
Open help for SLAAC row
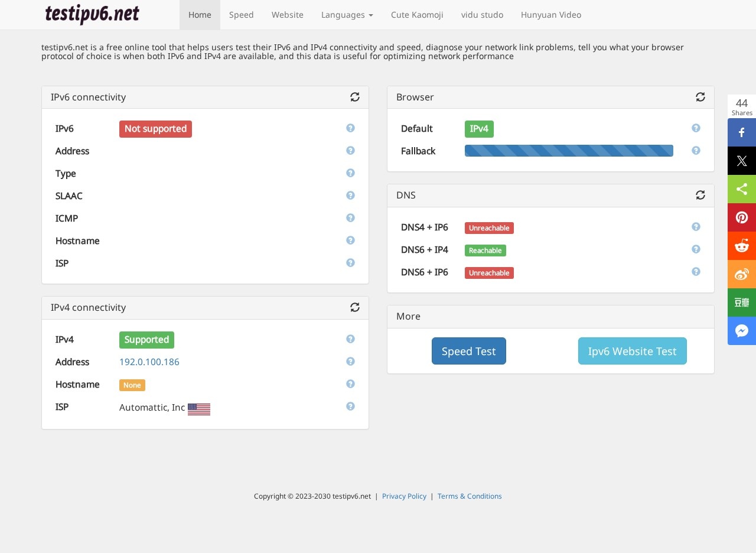(350, 196)
